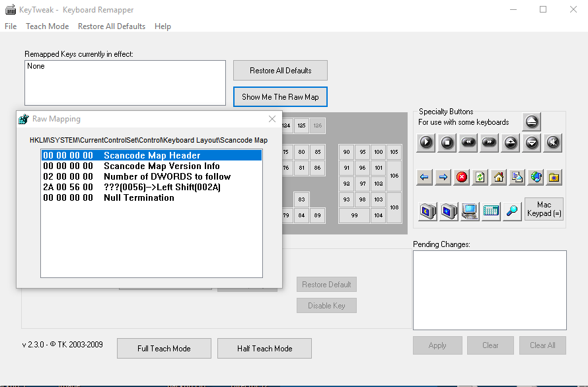
Task: Select the Null Termination row
Action: pyautogui.click(x=151, y=197)
